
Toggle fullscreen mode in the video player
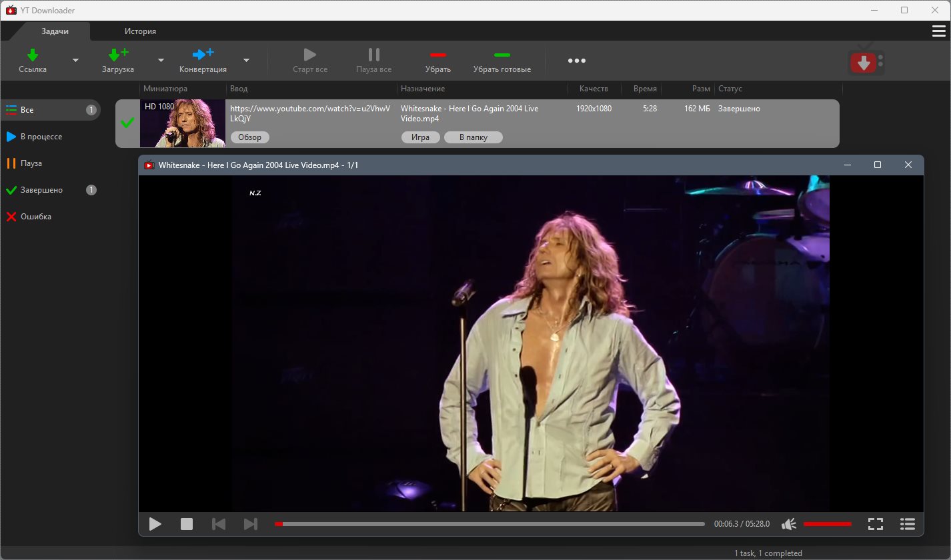(x=876, y=524)
